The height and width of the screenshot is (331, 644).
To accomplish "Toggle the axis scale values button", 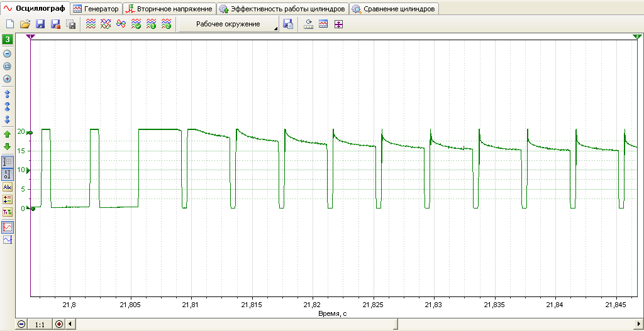I will pyautogui.click(x=8, y=175).
